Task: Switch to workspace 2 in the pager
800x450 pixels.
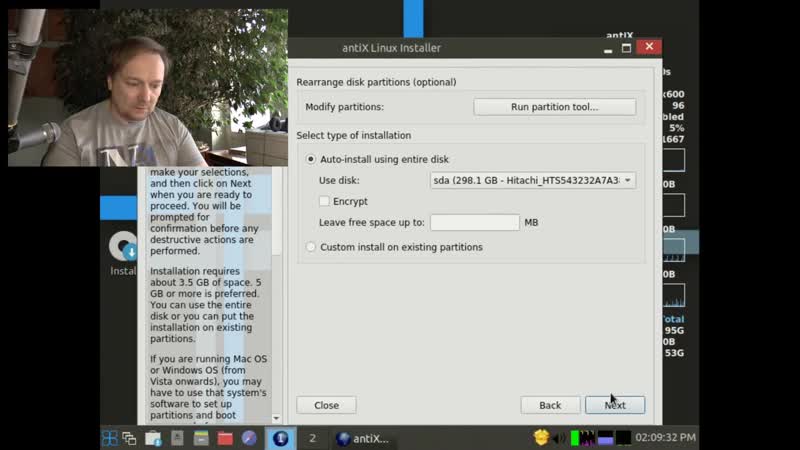Action: pyautogui.click(x=312, y=438)
